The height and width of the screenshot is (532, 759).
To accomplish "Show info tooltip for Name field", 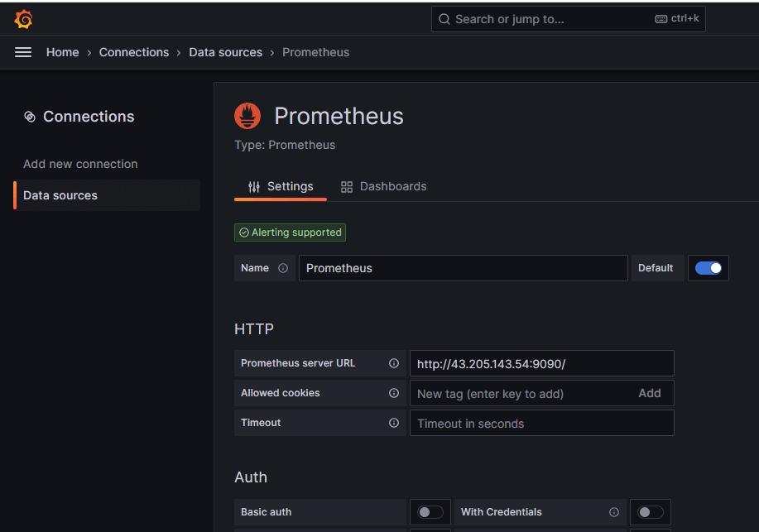I will tap(283, 268).
